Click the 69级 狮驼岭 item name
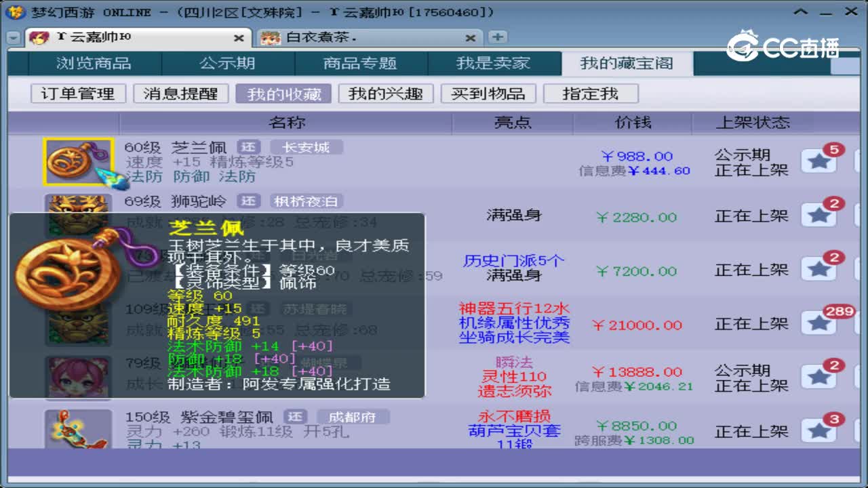This screenshot has height=488, width=868. click(x=176, y=201)
